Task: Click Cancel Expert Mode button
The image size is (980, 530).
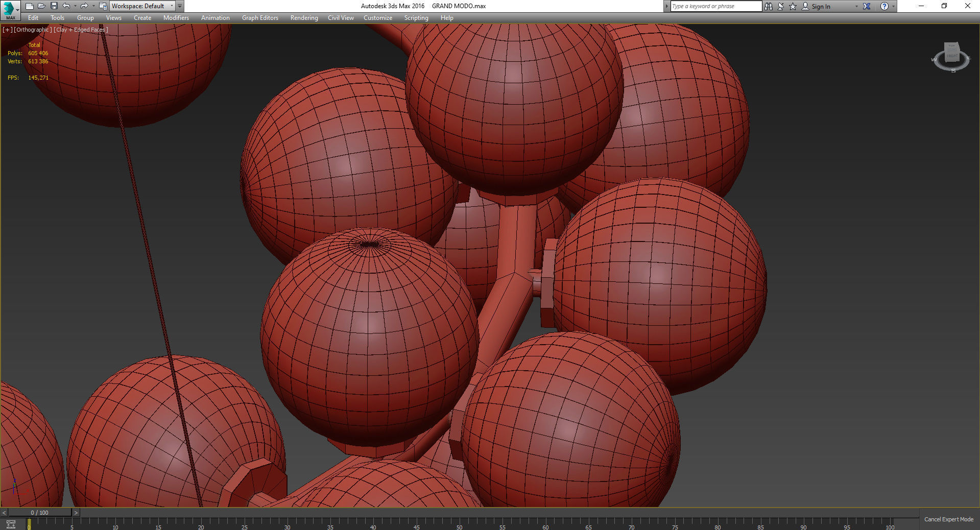Action: [x=949, y=519]
